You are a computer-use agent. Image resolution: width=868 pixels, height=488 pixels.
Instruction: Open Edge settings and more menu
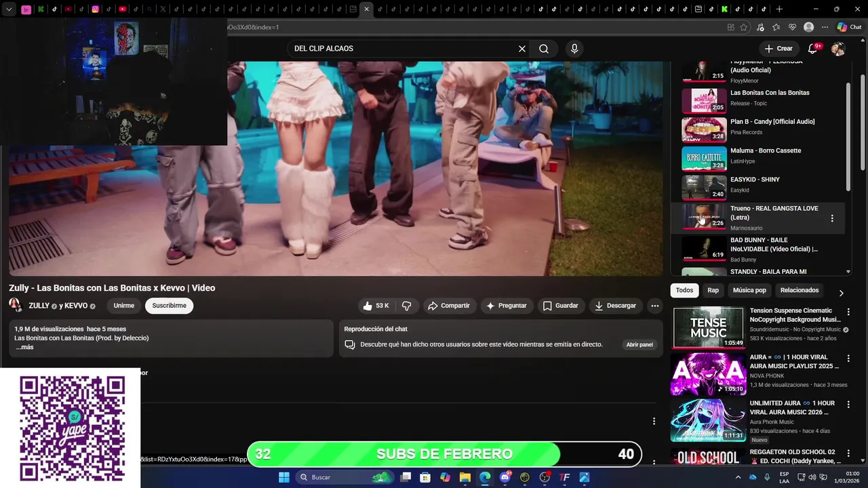point(825,27)
